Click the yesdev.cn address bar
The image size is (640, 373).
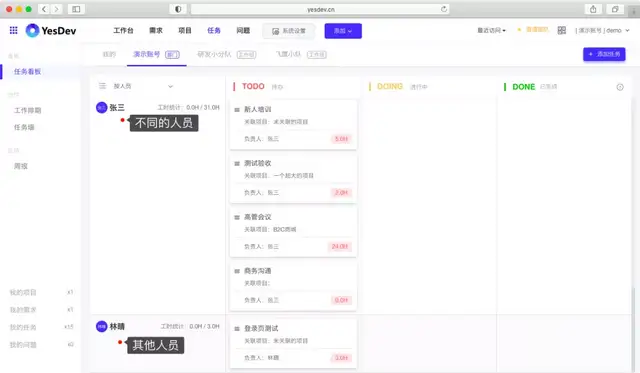coord(320,9)
